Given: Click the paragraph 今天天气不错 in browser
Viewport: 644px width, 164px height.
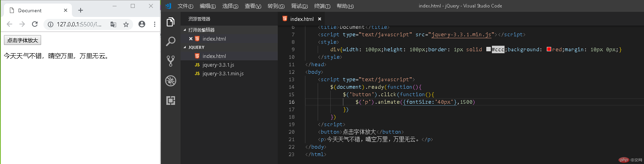Looking at the screenshot, I should click(x=57, y=56).
